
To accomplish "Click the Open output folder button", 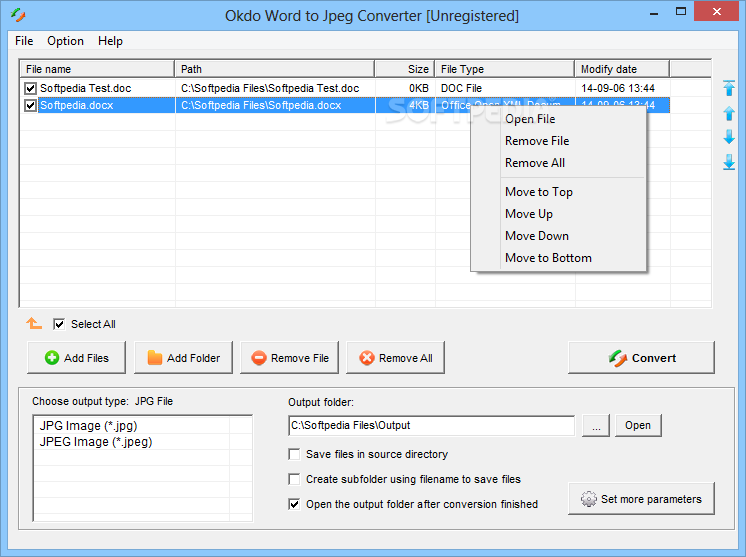I will point(638,425).
